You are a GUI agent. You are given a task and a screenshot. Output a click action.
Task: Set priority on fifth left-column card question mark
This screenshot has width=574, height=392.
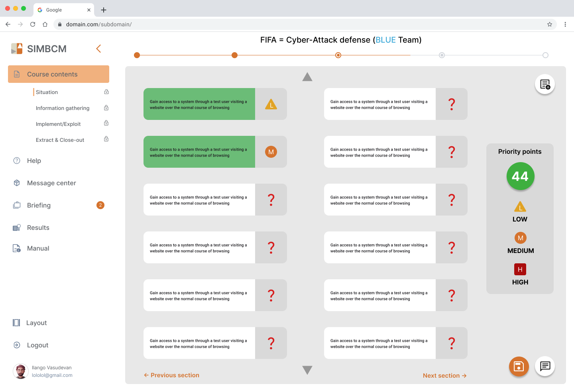[271, 295]
